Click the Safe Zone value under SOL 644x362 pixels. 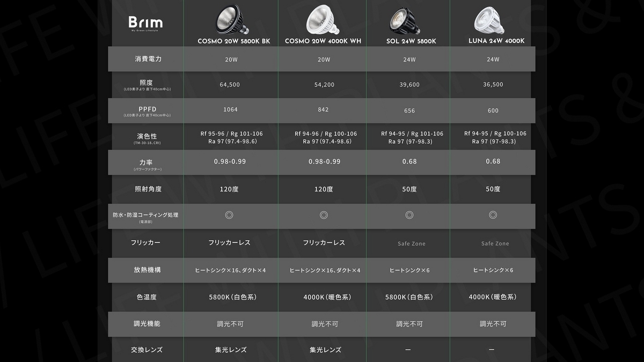pyautogui.click(x=412, y=243)
